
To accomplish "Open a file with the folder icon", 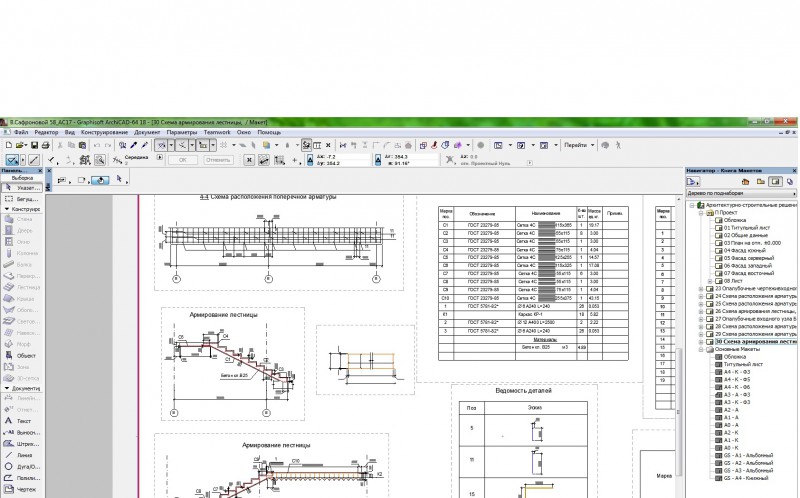I will click(19, 145).
